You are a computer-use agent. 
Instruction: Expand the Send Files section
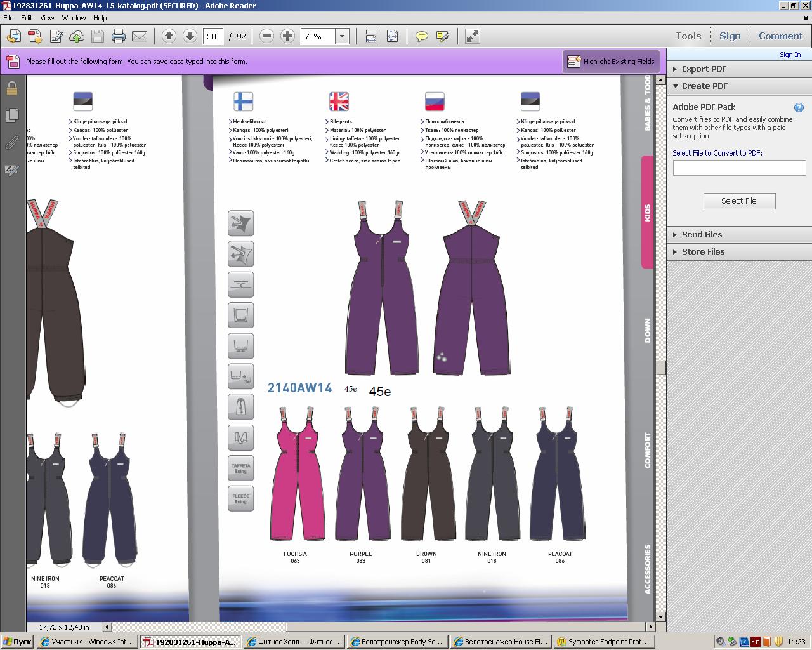pyautogui.click(x=702, y=235)
